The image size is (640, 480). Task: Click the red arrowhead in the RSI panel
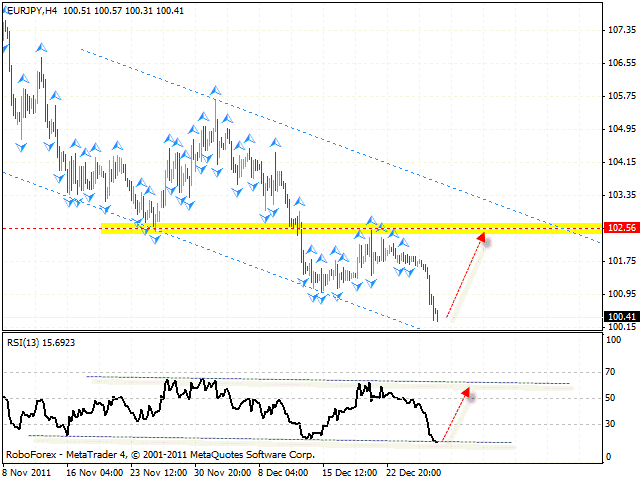pos(466,393)
